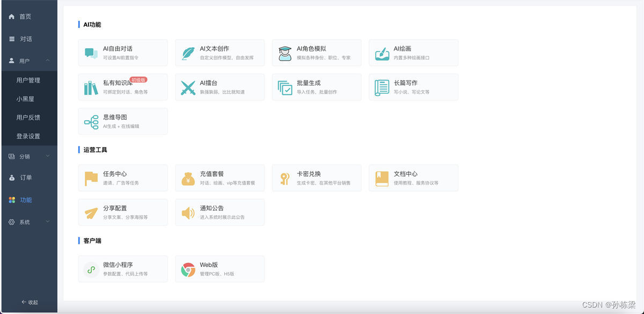The image size is (644, 314).
Task: Open the 微信小程序 mini program icon
Action: 91,269
